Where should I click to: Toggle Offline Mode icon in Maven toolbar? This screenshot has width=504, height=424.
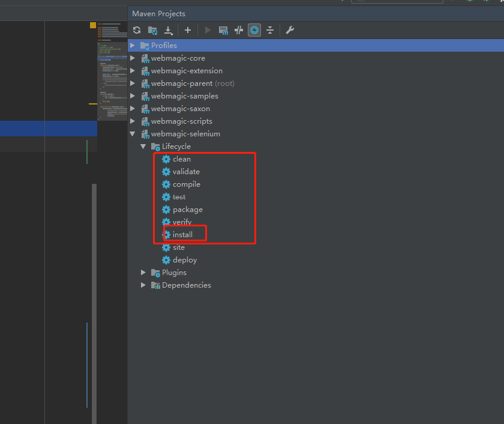[x=239, y=30]
